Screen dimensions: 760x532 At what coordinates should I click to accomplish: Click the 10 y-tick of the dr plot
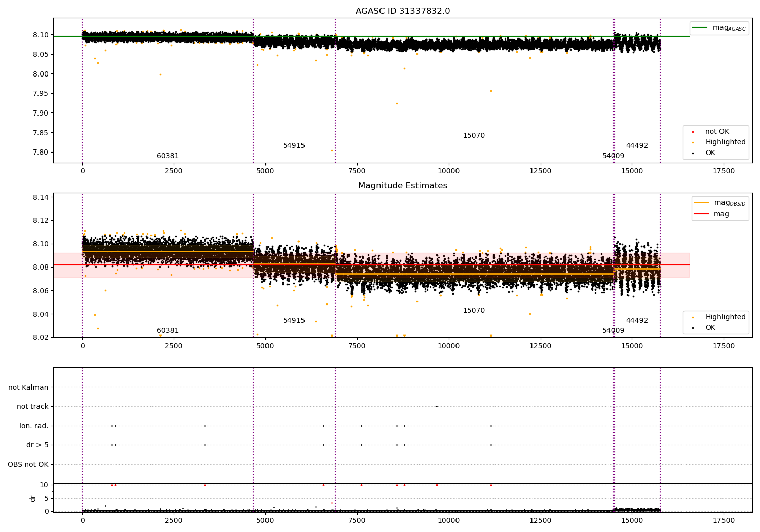pyautogui.click(x=44, y=485)
